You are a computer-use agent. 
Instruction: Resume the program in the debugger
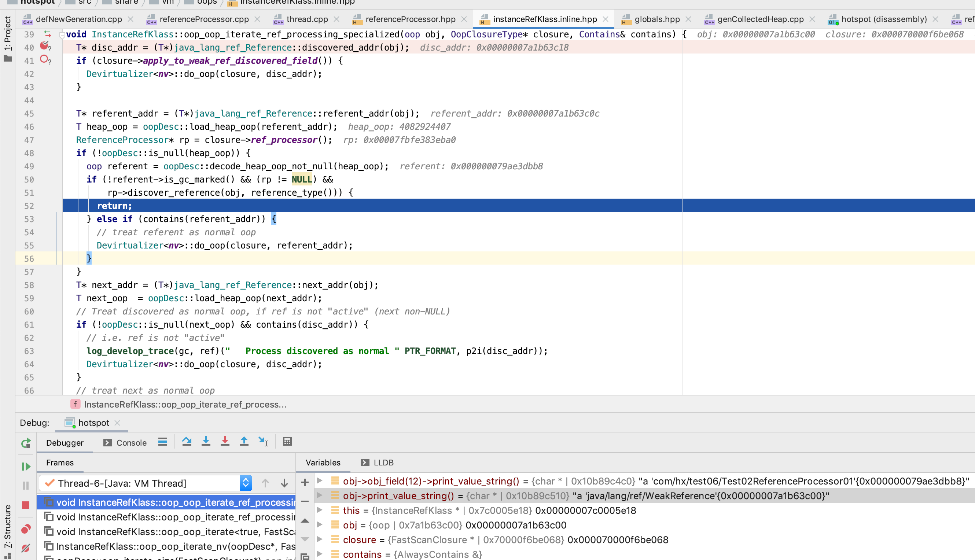click(25, 467)
